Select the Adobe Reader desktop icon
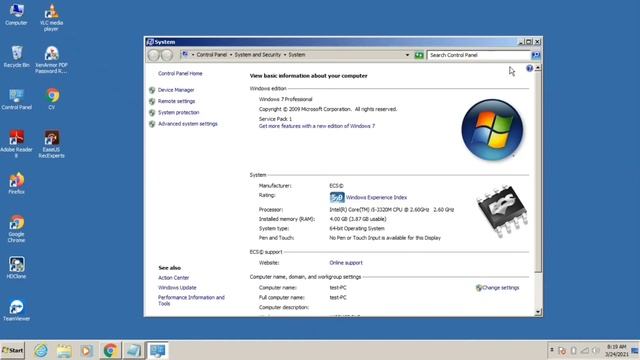 coord(16,144)
